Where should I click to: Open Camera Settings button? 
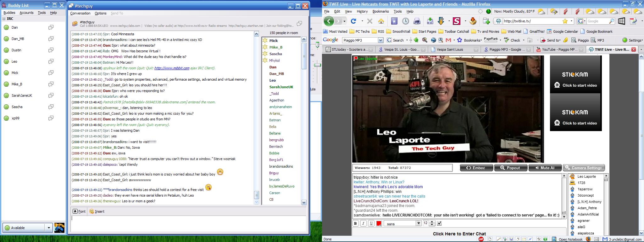(x=584, y=168)
